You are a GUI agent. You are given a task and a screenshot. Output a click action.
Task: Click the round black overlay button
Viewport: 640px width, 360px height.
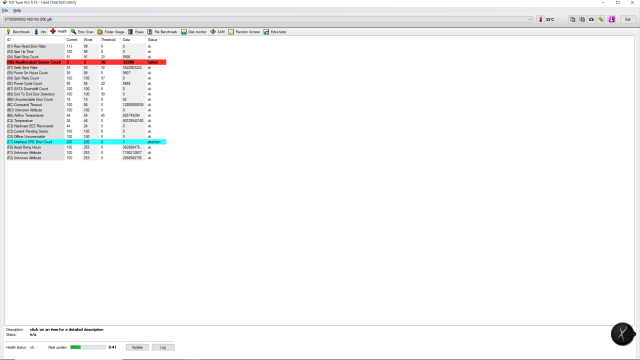pyautogui.click(x=622, y=334)
